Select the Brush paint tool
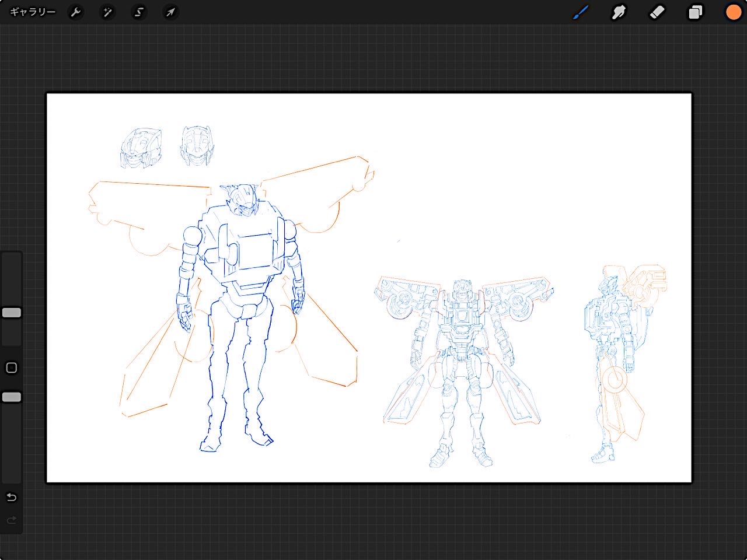This screenshot has width=747, height=560. [x=581, y=12]
